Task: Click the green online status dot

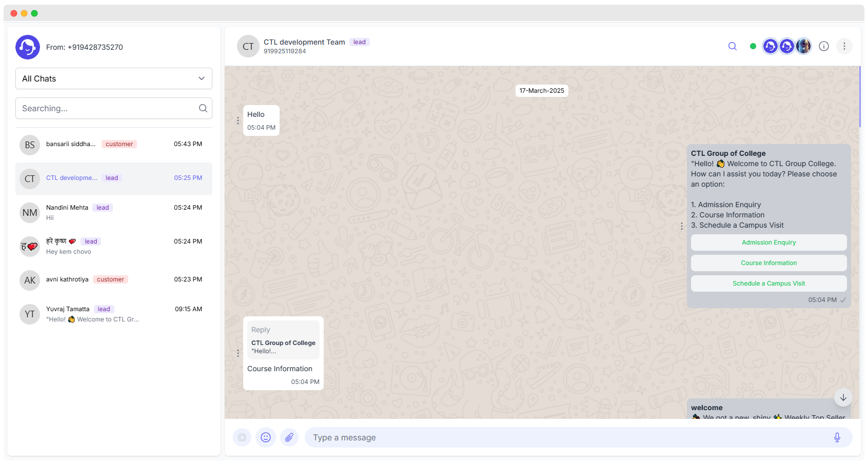Action: (753, 46)
